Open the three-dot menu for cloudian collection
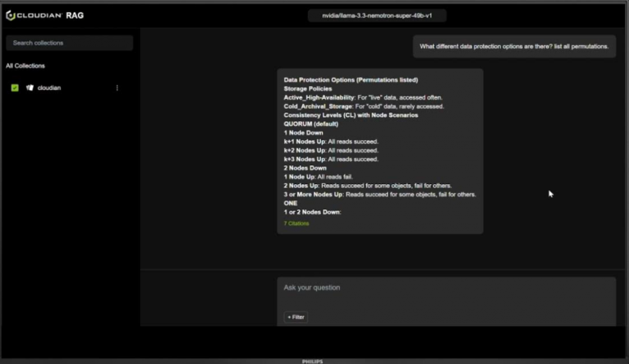This screenshot has width=629, height=364. 117,88
